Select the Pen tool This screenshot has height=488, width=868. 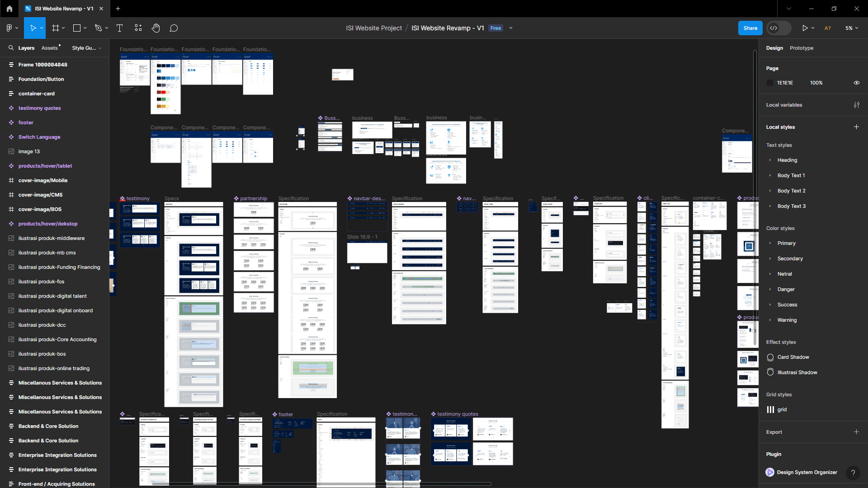98,28
